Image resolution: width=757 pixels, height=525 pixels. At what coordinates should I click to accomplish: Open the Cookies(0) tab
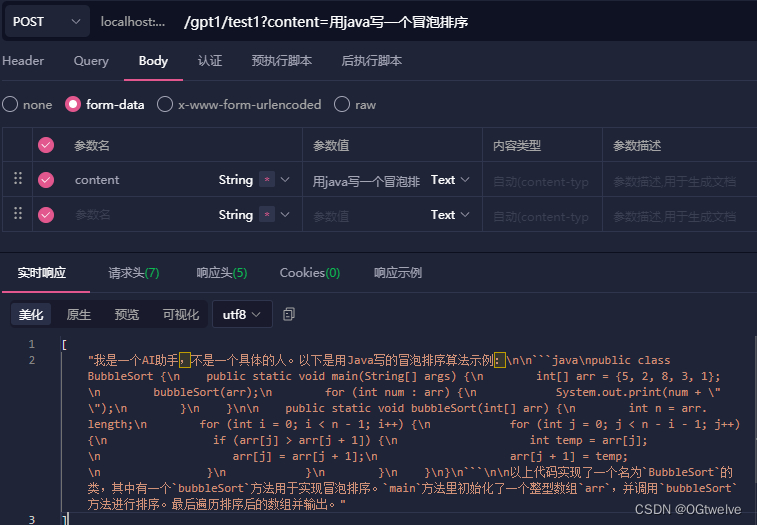click(x=310, y=273)
